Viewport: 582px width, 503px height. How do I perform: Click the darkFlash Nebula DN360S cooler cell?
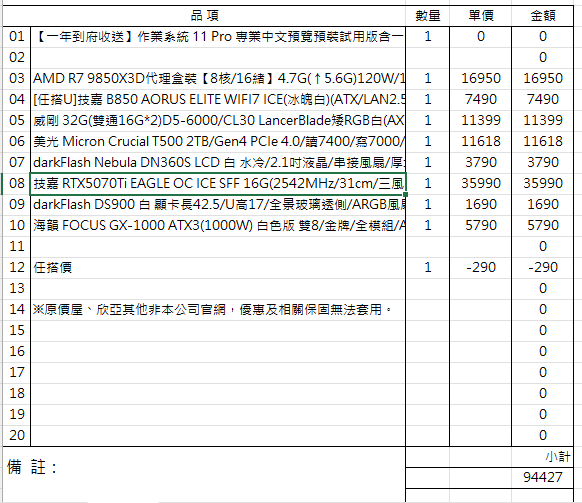[218, 162]
